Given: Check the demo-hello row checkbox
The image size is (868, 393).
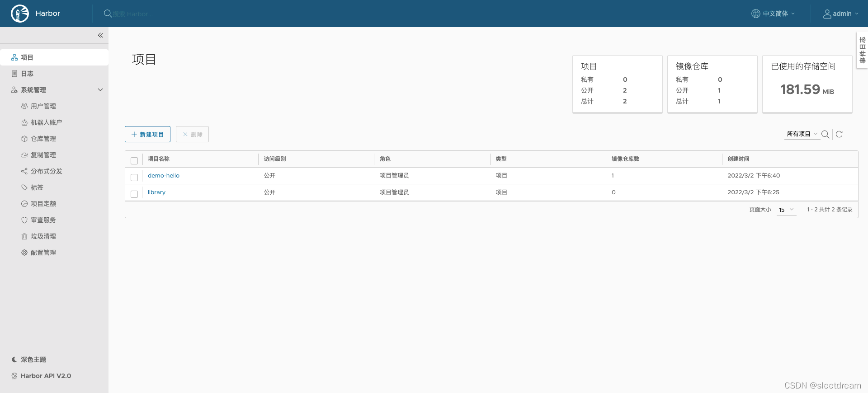Looking at the screenshot, I should [x=134, y=177].
